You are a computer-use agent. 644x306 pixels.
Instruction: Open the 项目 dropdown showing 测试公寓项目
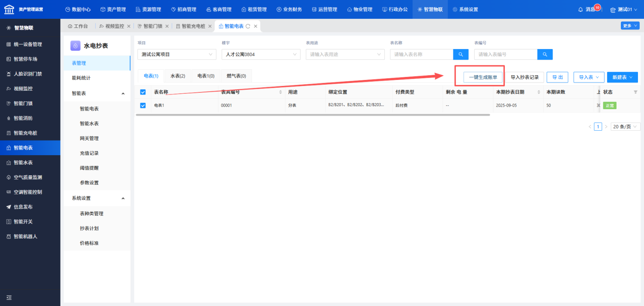tap(176, 55)
